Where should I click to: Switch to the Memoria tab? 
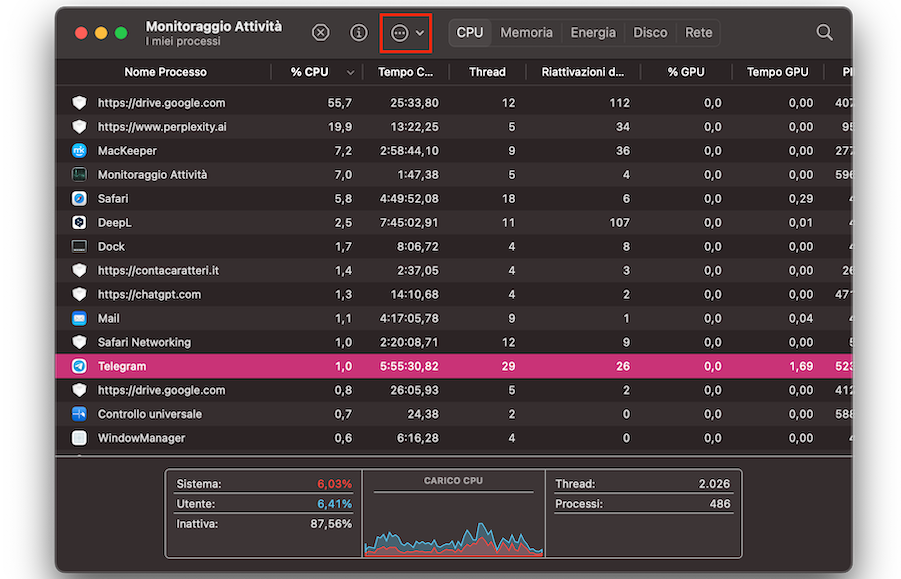[526, 33]
